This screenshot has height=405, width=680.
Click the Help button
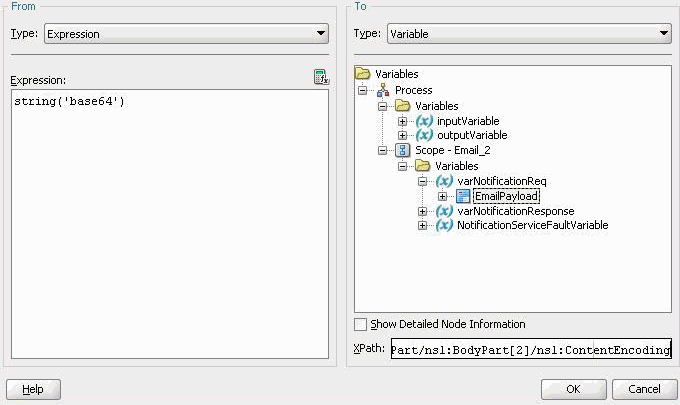coord(33,389)
